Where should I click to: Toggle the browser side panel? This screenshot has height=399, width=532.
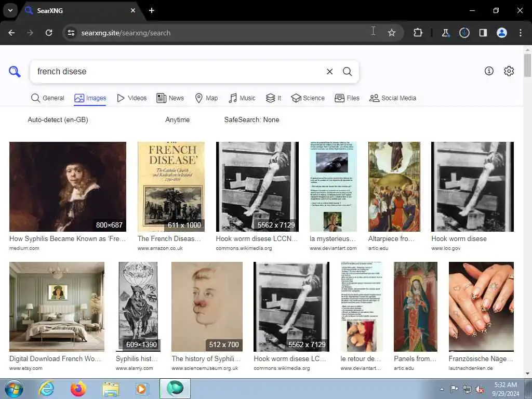tap(483, 33)
